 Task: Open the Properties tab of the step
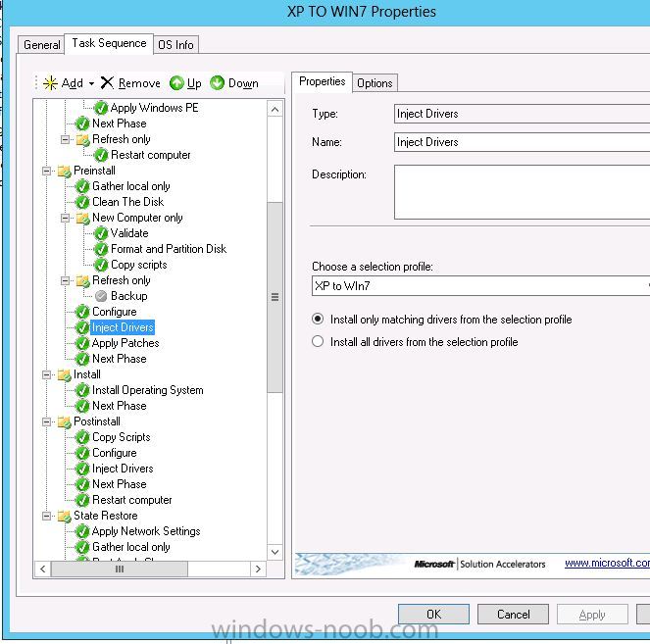point(323,81)
